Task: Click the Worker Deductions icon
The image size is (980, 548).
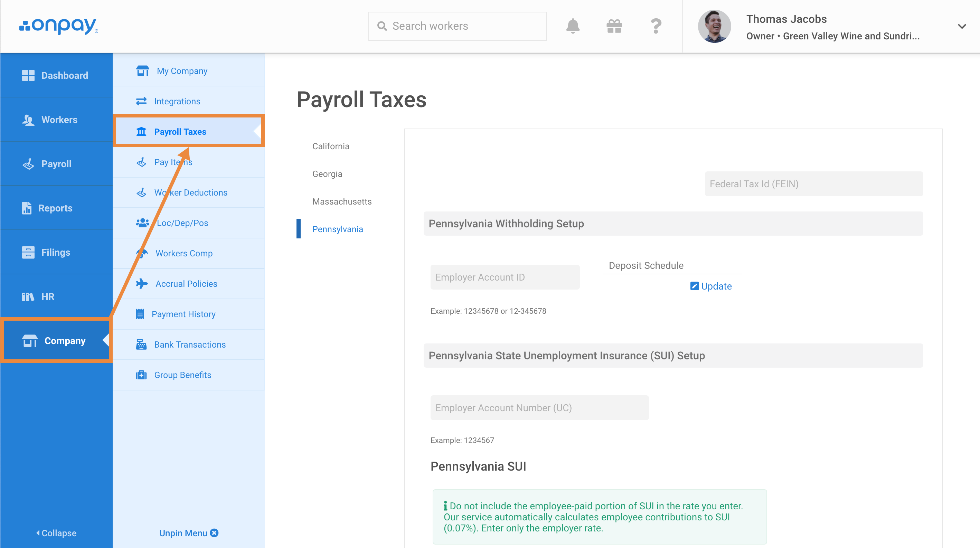Action: 141,192
